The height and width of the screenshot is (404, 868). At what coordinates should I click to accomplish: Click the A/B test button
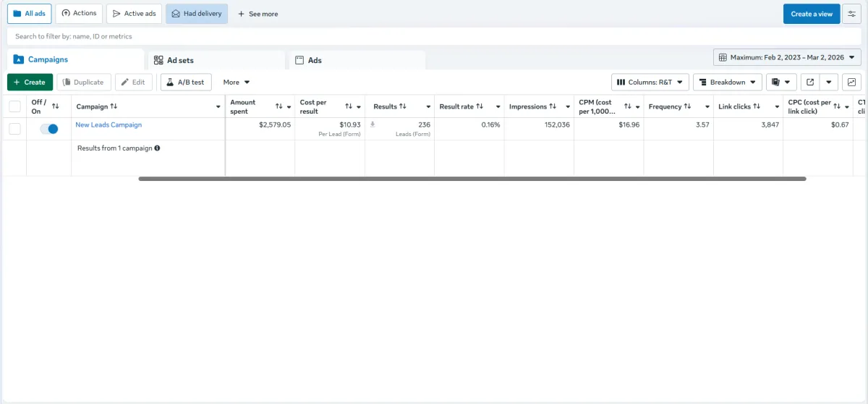coord(186,83)
